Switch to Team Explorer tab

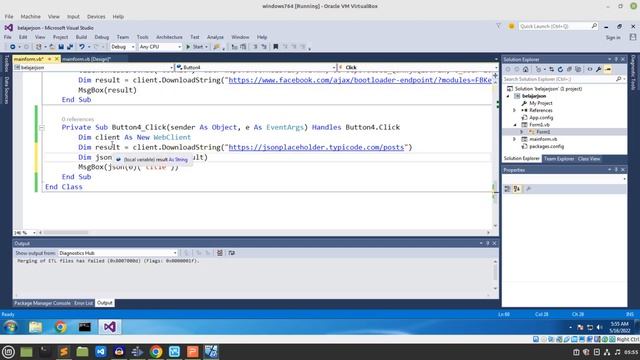point(559,159)
